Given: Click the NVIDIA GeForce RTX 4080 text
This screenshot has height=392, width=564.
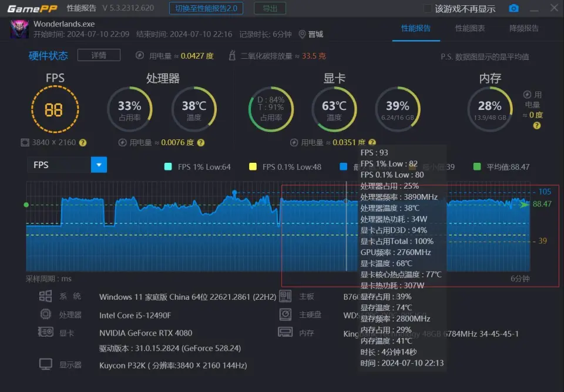Looking at the screenshot, I should [146, 333].
